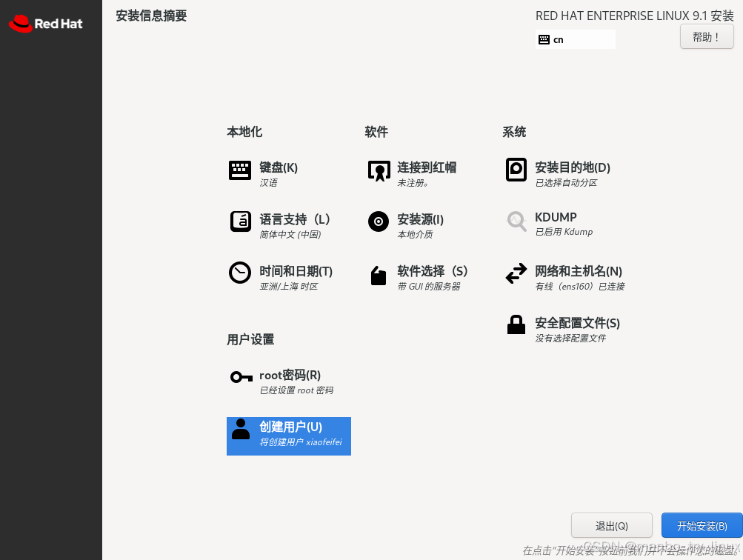Click the package icon for 软件选择
Image resolution: width=743 pixels, height=560 pixels.
tap(378, 276)
